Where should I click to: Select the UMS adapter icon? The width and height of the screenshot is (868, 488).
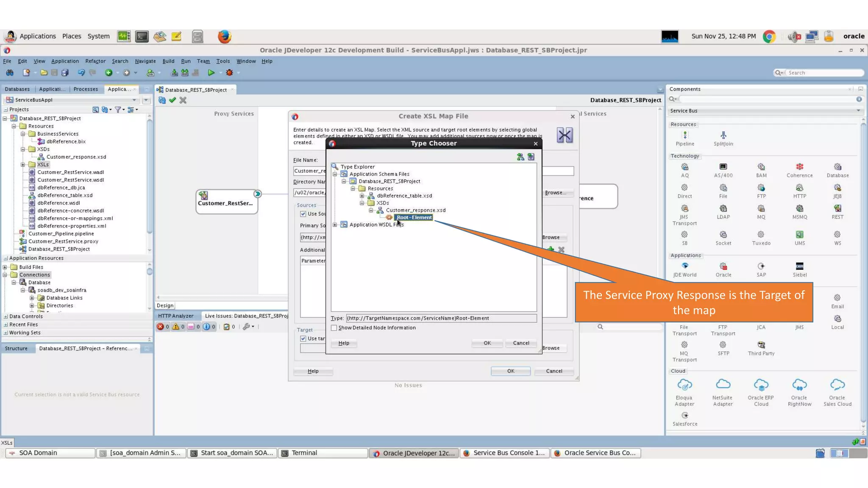(799, 235)
